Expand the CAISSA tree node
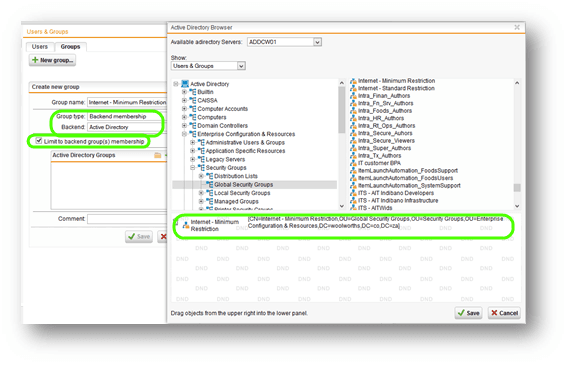 (184, 100)
